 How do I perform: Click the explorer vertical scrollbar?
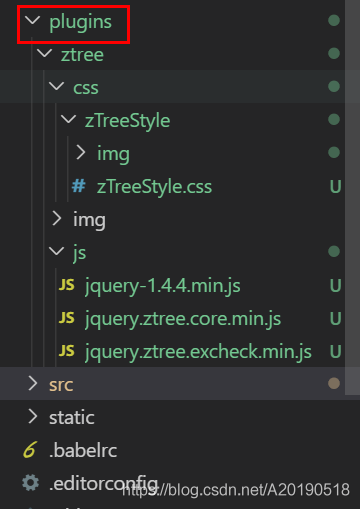pyautogui.click(x=352, y=197)
